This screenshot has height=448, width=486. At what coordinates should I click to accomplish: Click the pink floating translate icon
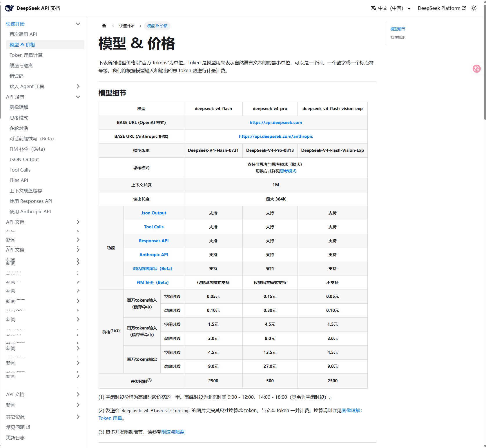coord(477,69)
